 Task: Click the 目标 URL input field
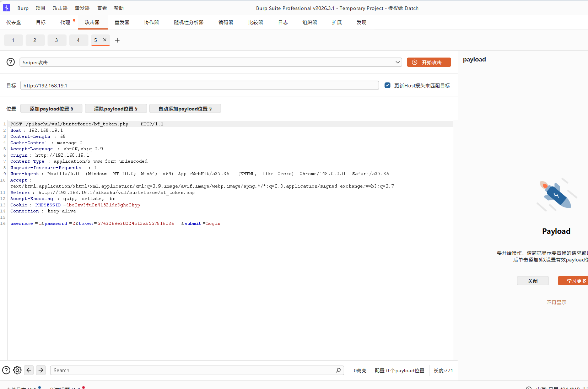[x=200, y=85]
